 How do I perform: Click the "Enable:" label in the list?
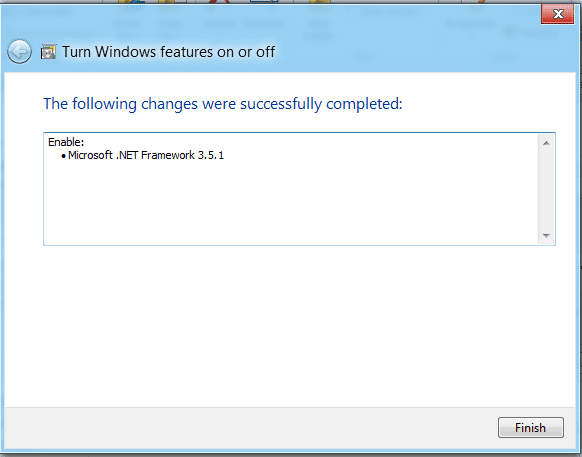tap(66, 142)
